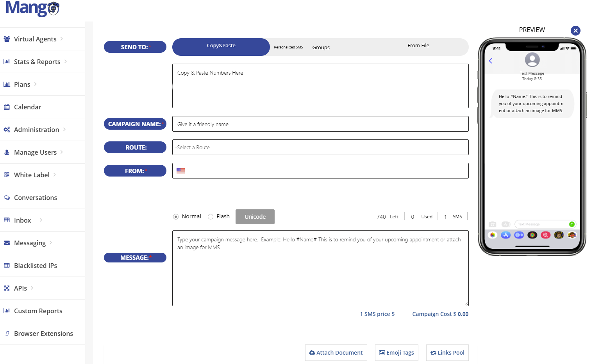Viewport: 593px width, 364px height.
Task: Select the Blacklisted IPs grid icon
Action: [7, 265]
